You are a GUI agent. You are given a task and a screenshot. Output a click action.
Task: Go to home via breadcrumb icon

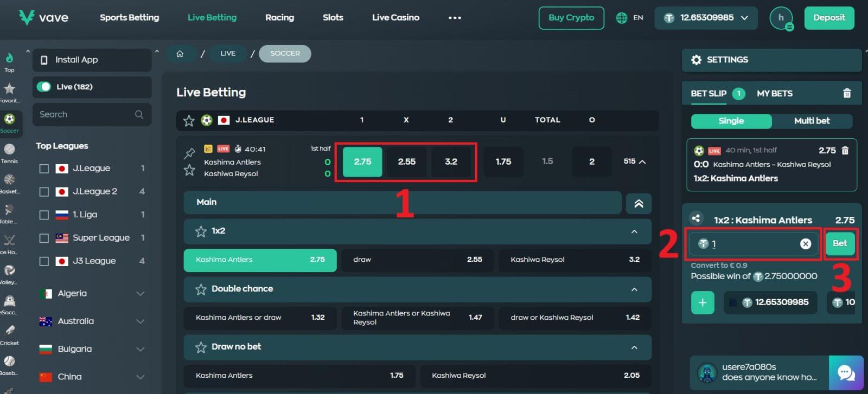(x=180, y=54)
